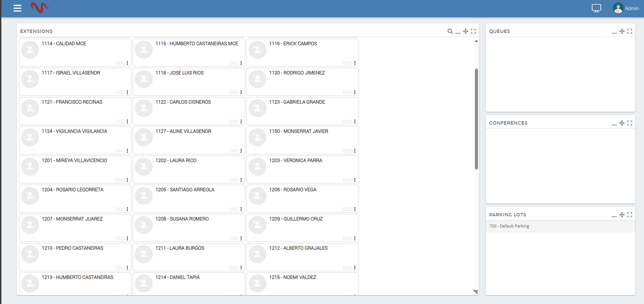Screen dimensions: 644x304
Task: Click the Extensions list vertical scrollbar
Action: click(x=476, y=119)
